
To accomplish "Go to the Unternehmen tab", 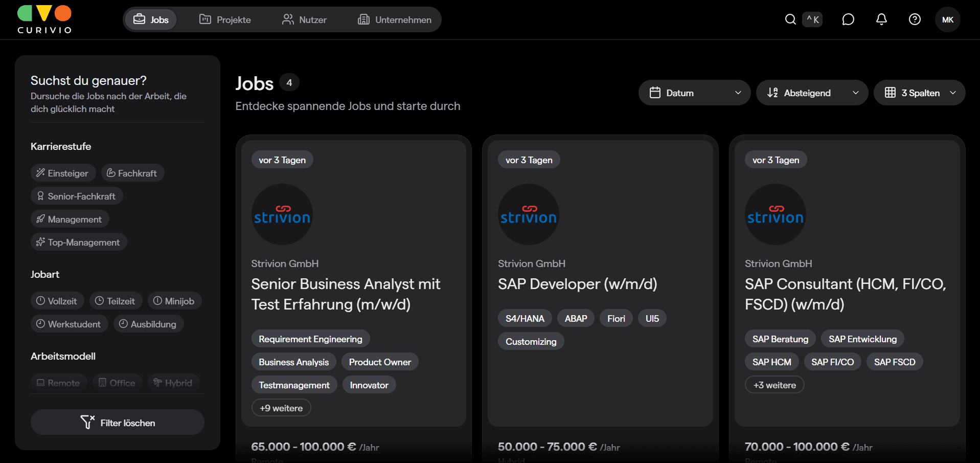I will click(395, 19).
